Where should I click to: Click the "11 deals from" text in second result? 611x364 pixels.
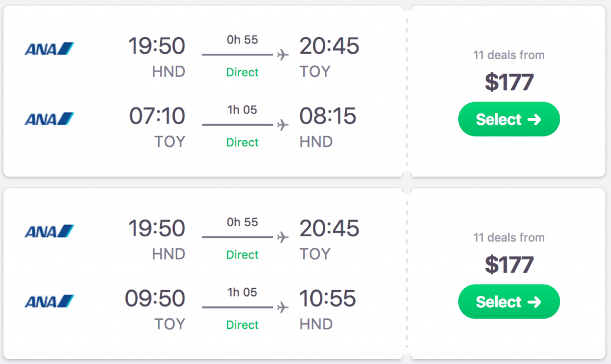(508, 237)
